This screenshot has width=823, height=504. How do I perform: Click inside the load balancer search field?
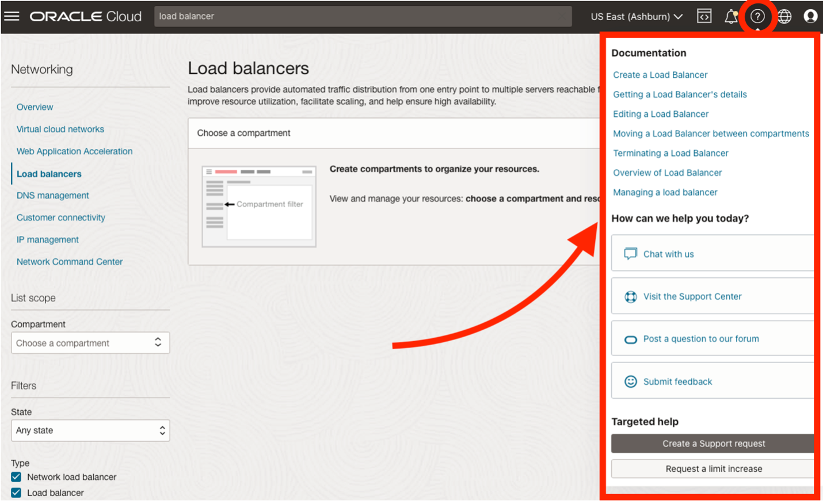click(361, 16)
